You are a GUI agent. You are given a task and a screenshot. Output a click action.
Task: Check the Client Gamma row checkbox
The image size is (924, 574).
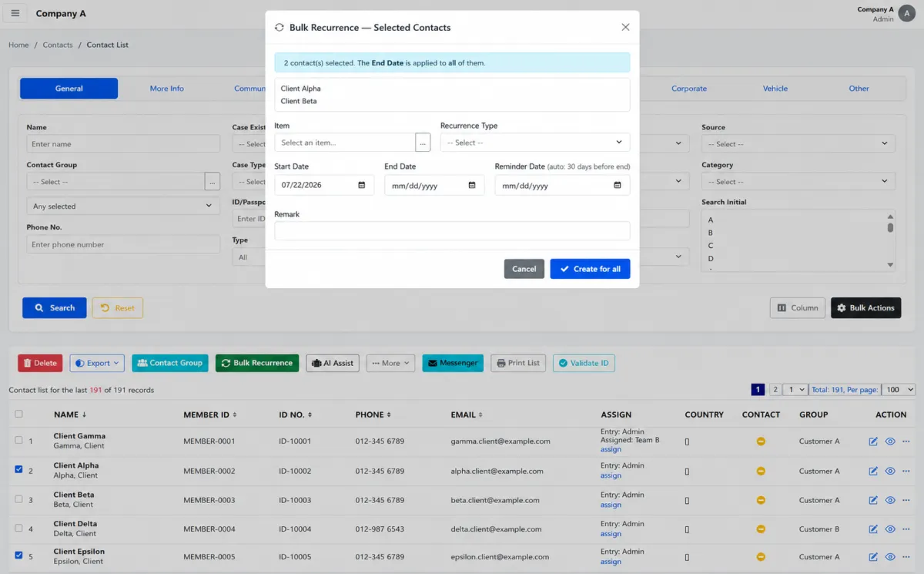(x=18, y=440)
